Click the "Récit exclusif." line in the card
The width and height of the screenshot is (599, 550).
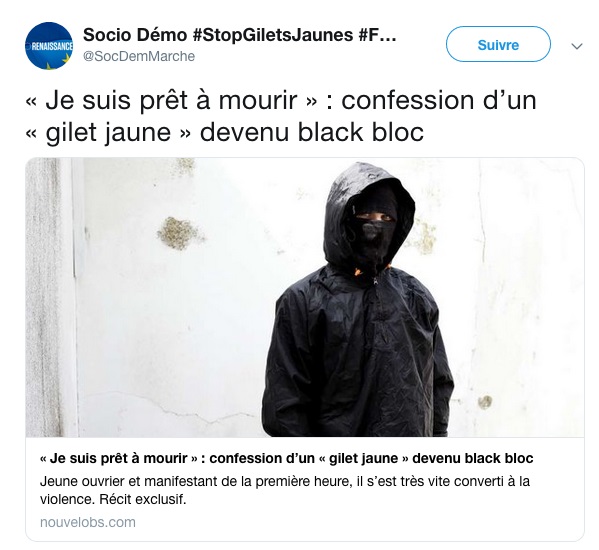coord(142,499)
